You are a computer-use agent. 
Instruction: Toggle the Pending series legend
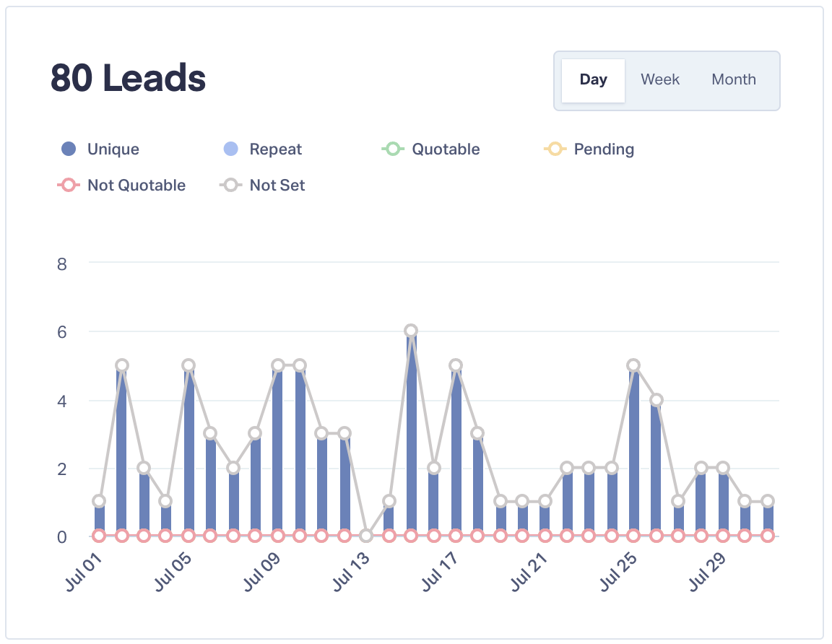(x=589, y=149)
